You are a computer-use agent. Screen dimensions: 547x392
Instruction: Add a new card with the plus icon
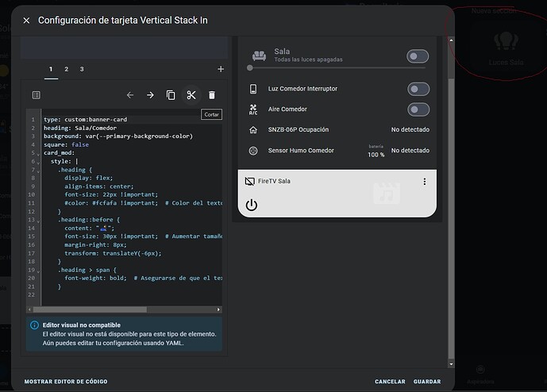coord(221,69)
